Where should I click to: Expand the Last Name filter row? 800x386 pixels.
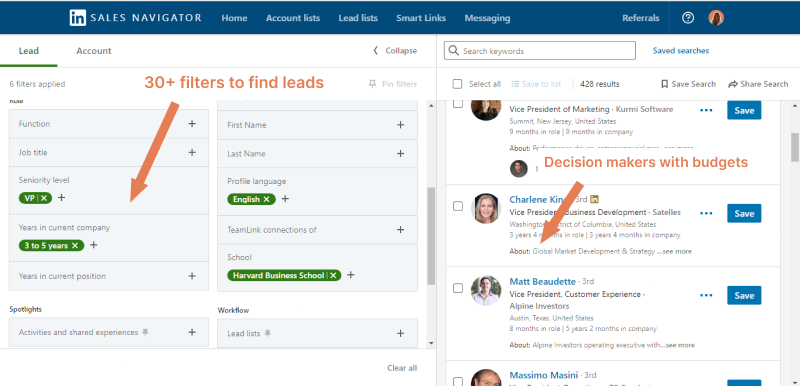[317, 153]
